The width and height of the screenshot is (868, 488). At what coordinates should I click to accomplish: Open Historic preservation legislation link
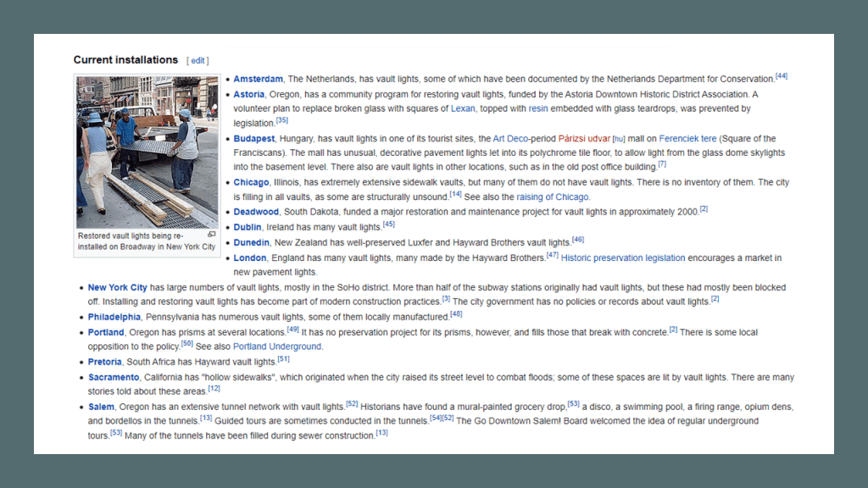(x=623, y=258)
